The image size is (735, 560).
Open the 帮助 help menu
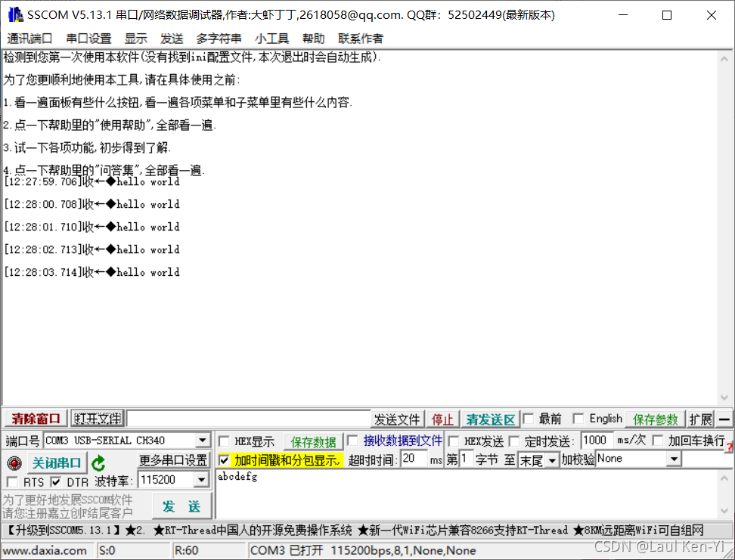(x=313, y=38)
